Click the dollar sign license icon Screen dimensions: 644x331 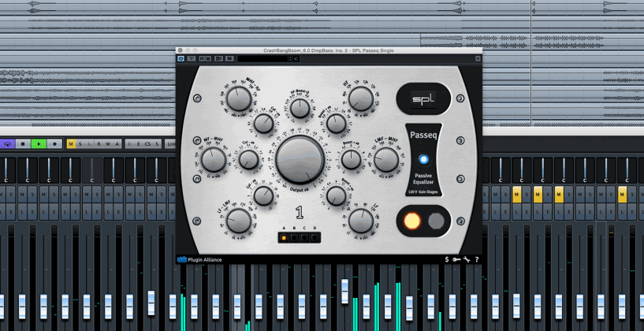(447, 259)
